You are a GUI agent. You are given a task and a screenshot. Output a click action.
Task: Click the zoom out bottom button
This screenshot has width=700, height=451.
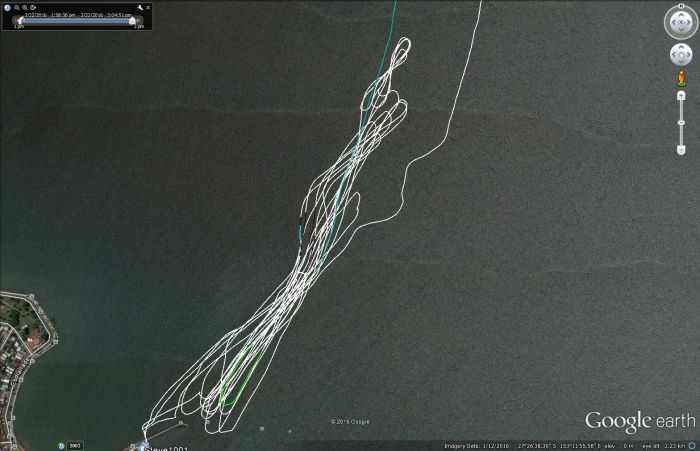tap(680, 150)
